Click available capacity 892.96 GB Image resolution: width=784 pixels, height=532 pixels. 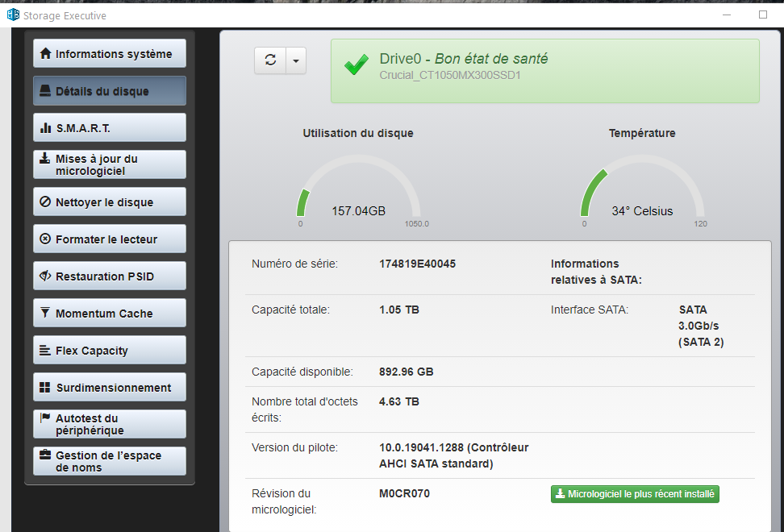tap(406, 372)
